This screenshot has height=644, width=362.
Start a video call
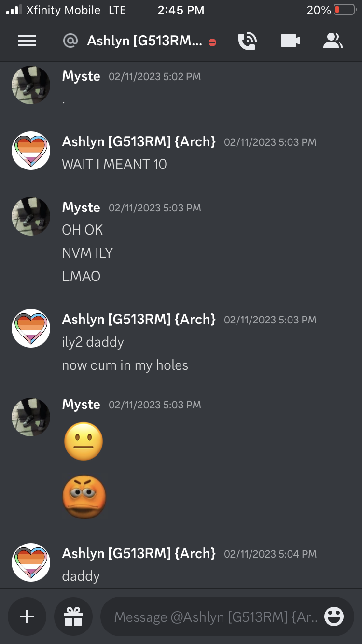[x=291, y=41]
